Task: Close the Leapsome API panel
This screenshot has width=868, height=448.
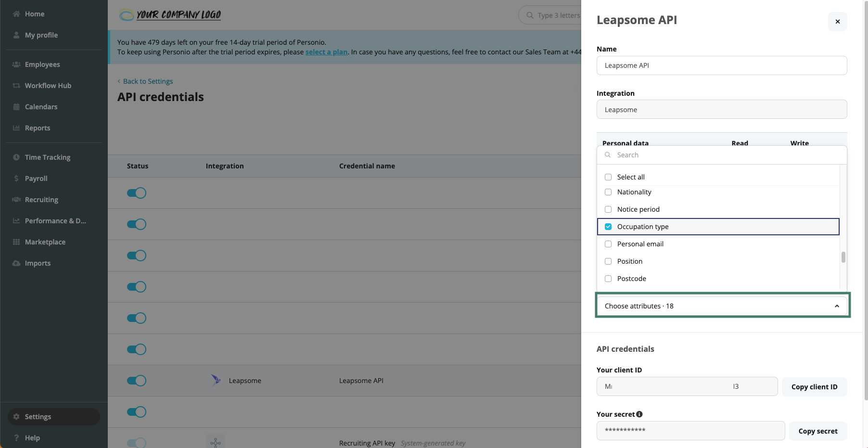Action: pos(838,22)
